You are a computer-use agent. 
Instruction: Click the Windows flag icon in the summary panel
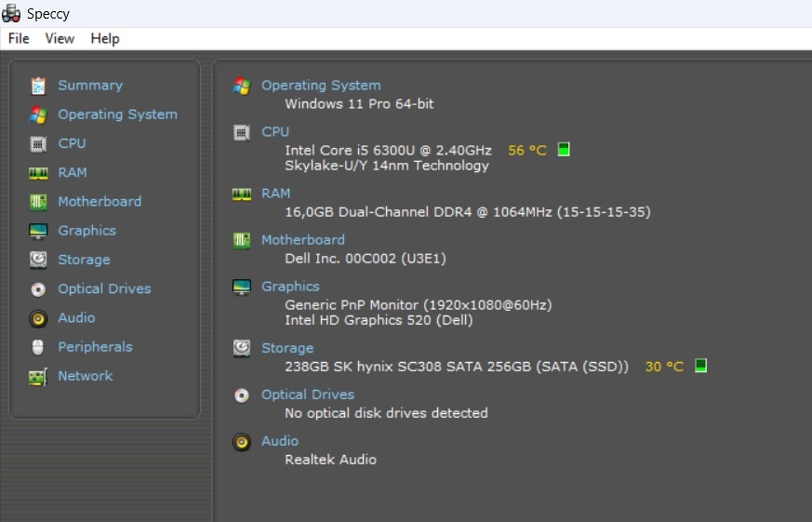tap(241, 86)
